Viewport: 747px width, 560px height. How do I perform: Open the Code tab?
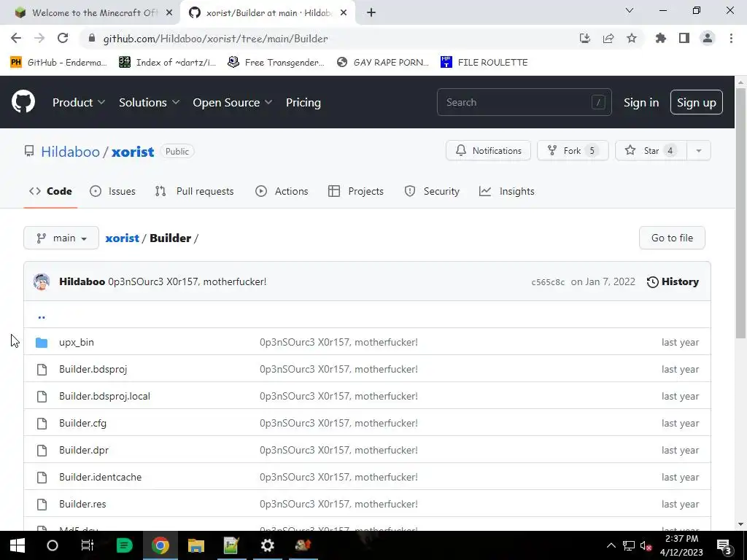click(x=50, y=191)
